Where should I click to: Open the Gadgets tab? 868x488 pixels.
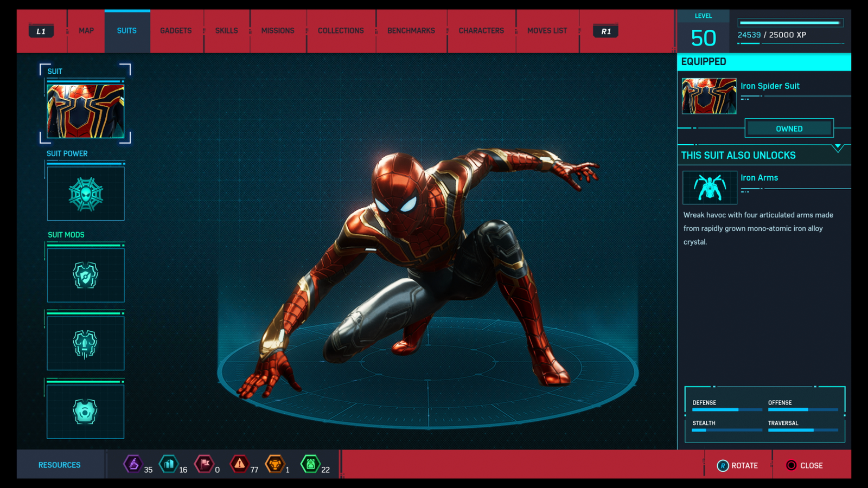tap(176, 31)
